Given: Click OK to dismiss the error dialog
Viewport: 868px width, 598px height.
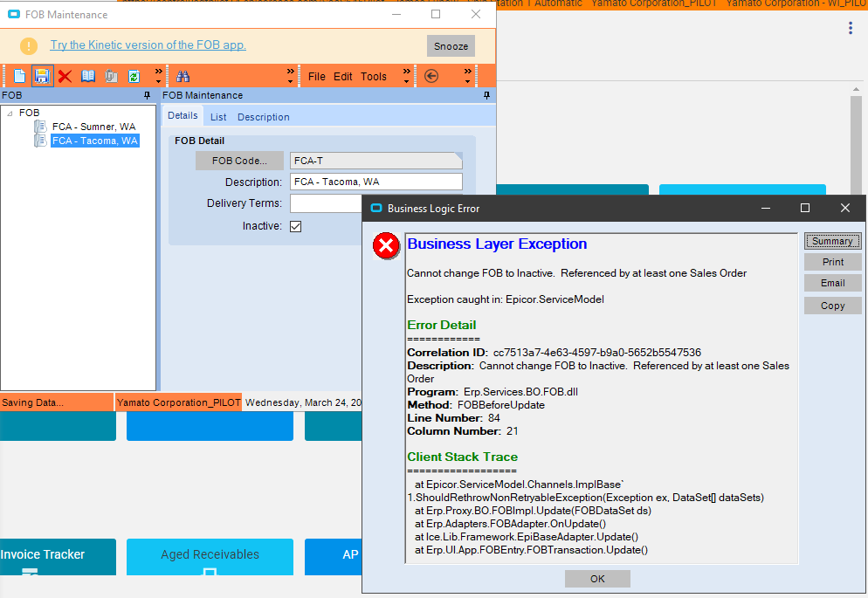Looking at the screenshot, I should click(597, 579).
